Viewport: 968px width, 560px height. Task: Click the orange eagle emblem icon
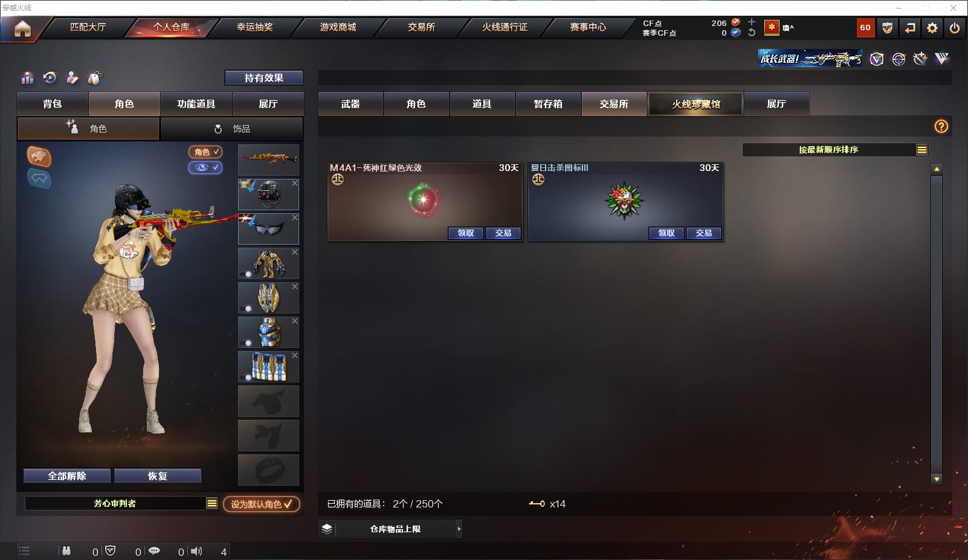coord(39,156)
